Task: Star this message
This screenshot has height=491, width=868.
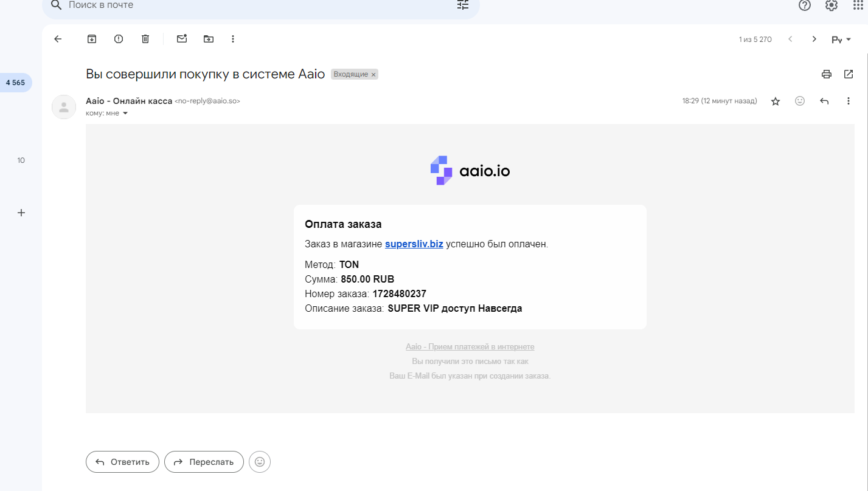Action: pyautogui.click(x=776, y=101)
